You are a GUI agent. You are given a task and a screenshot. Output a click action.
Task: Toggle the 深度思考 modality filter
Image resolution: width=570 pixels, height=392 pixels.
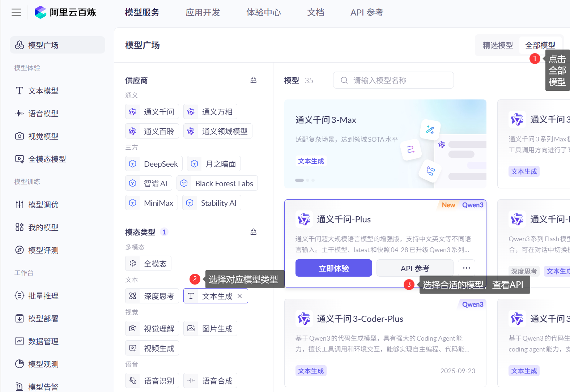pos(152,296)
